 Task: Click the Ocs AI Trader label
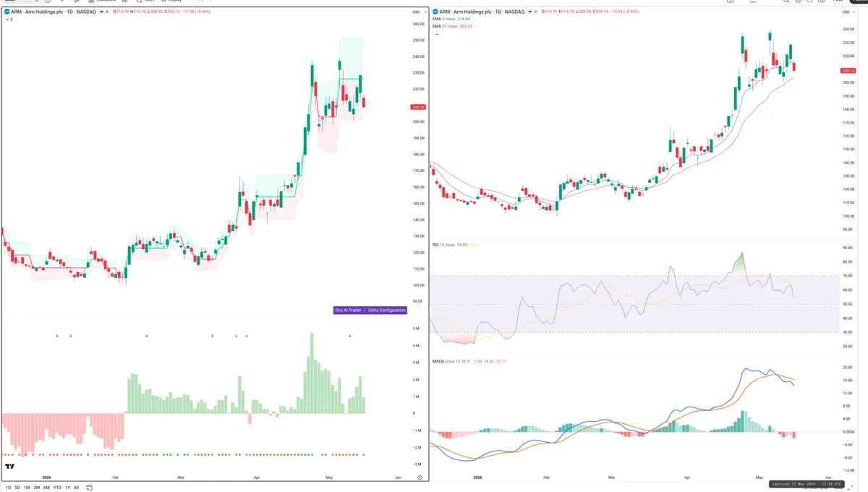click(349, 310)
